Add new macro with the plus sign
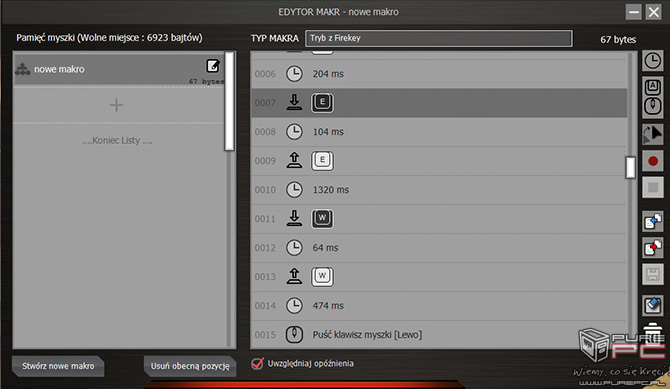 (x=116, y=105)
